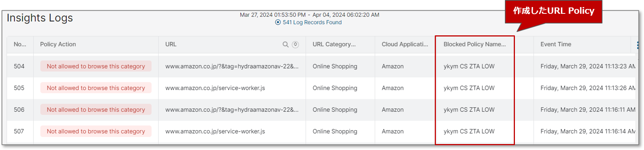Image resolution: width=644 pixels, height=150 pixels.
Task: Select the 'Not allowed' badge in row 504
Action: click(x=96, y=66)
